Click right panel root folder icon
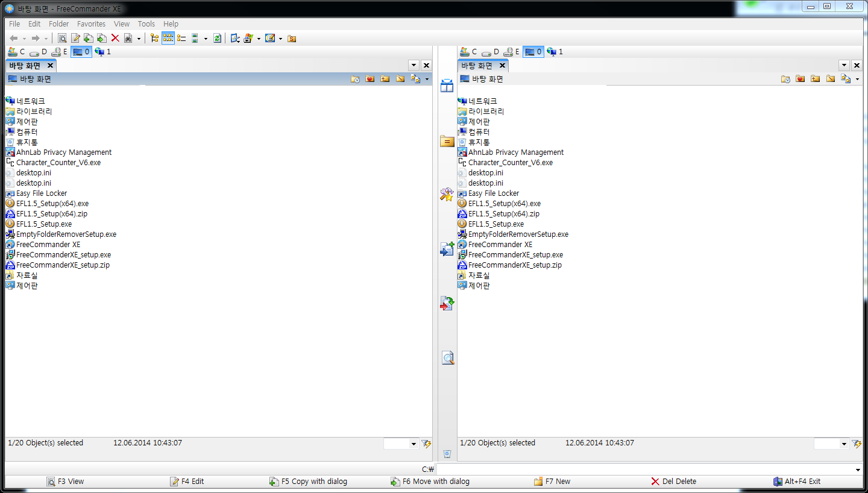 tap(831, 79)
